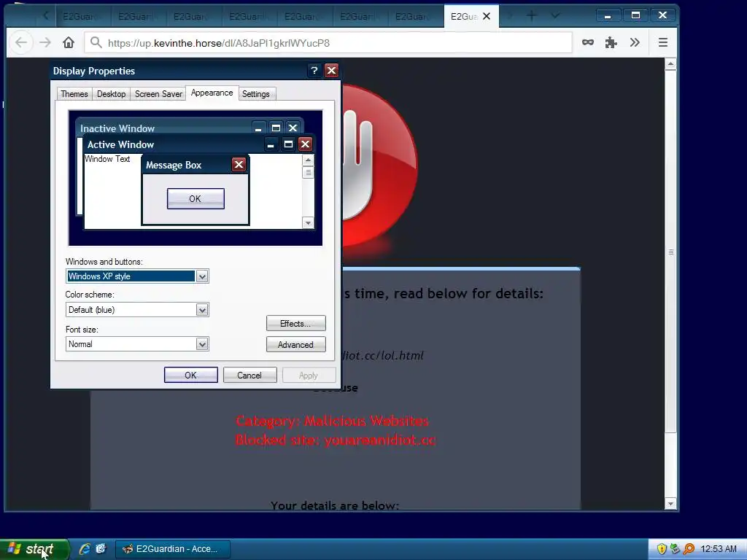The height and width of the screenshot is (560, 747).
Task: Click the page scrollbar down arrow
Action: pyautogui.click(x=670, y=504)
